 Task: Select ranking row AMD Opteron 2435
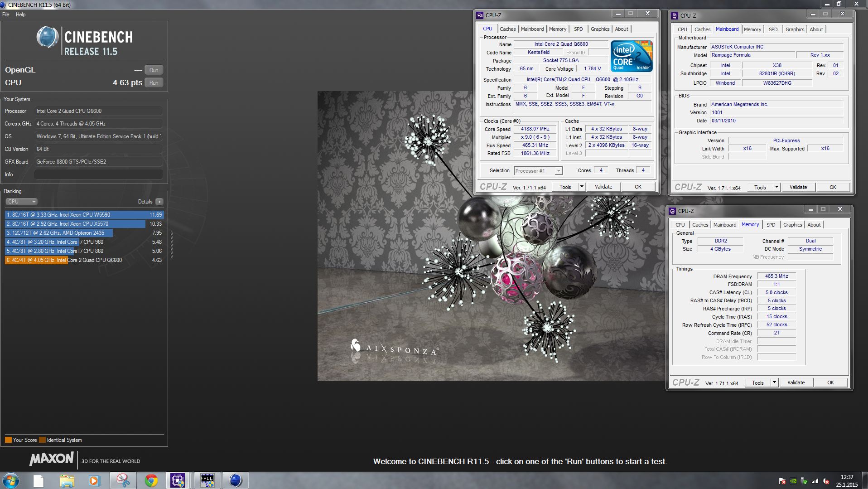tap(84, 233)
